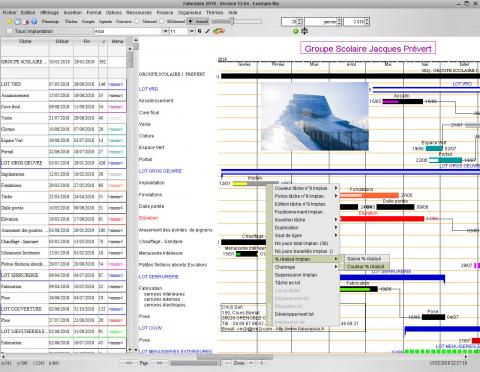Open the Aide menu
Screen dimensions: 480x372
point(233,12)
